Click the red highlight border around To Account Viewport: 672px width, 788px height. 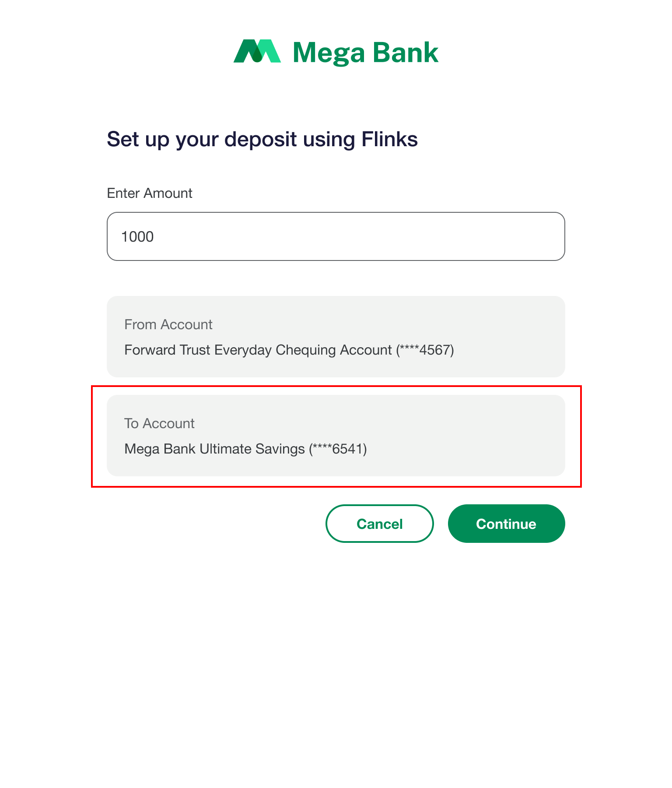(336, 387)
